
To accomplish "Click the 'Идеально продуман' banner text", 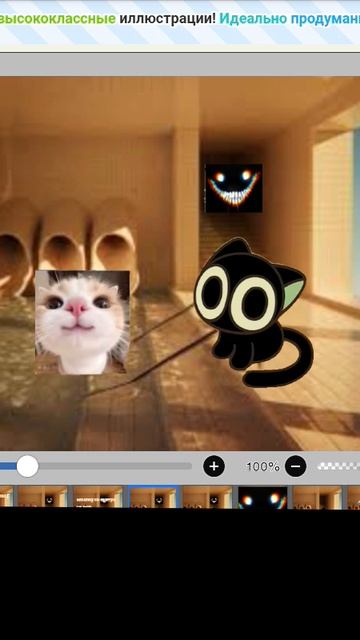I will [289, 19].
